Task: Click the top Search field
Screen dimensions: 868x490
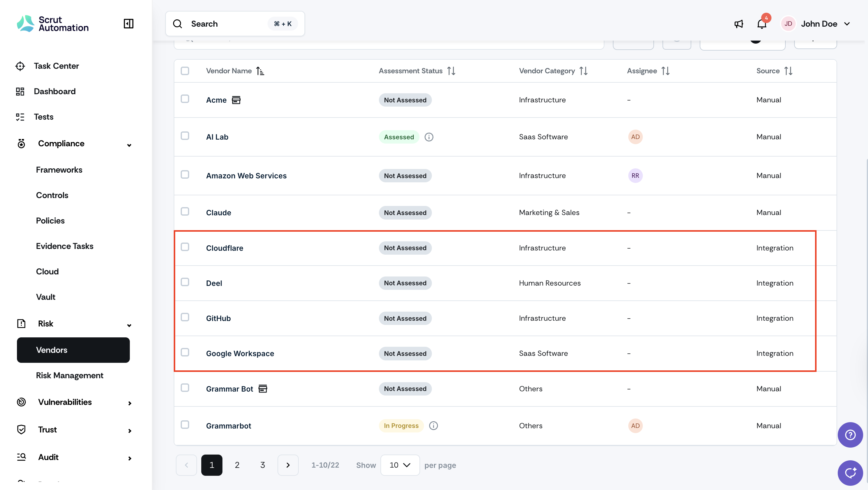Action: (235, 24)
